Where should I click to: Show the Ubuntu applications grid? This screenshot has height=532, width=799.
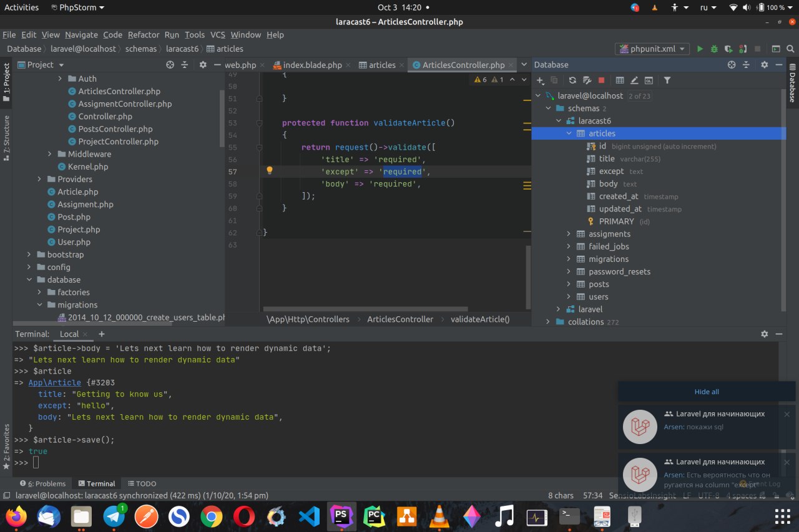point(782,516)
